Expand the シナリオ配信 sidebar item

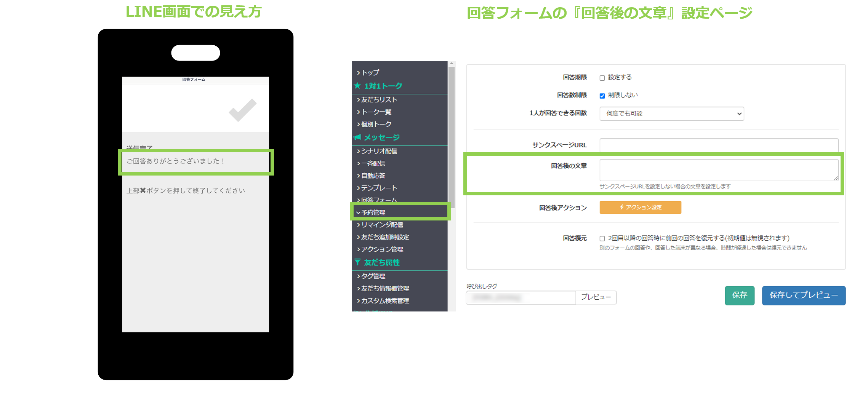(x=379, y=151)
